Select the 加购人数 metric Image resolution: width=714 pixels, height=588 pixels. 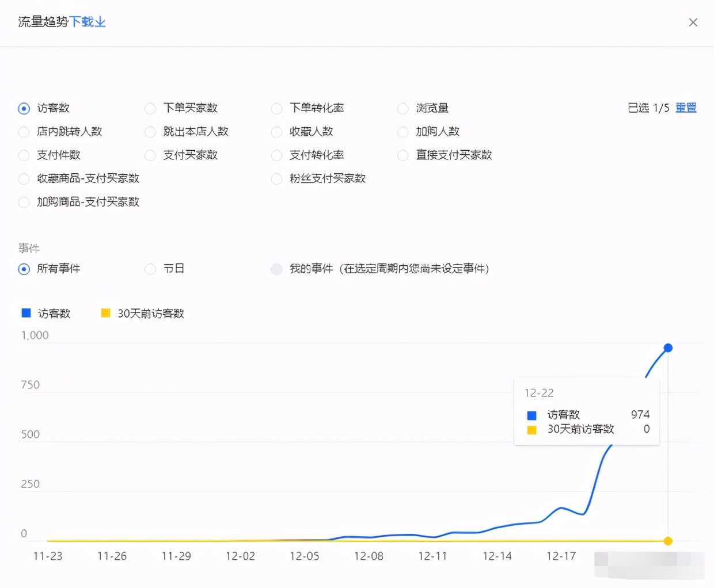pyautogui.click(x=402, y=132)
